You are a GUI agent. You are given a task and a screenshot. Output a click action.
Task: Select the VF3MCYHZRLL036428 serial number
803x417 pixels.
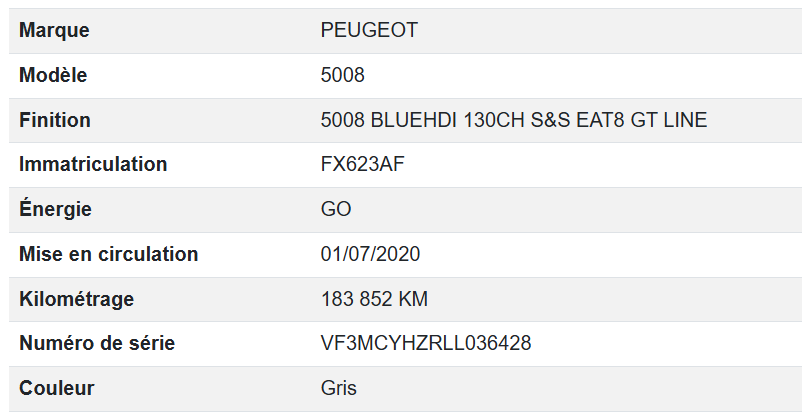tap(426, 344)
